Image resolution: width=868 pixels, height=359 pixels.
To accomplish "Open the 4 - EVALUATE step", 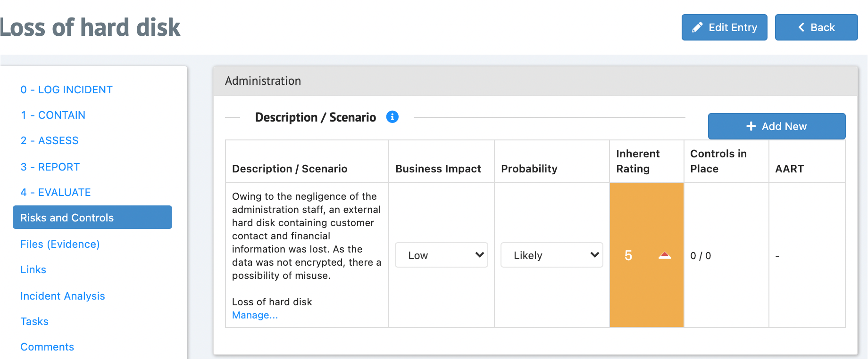I will [56, 192].
